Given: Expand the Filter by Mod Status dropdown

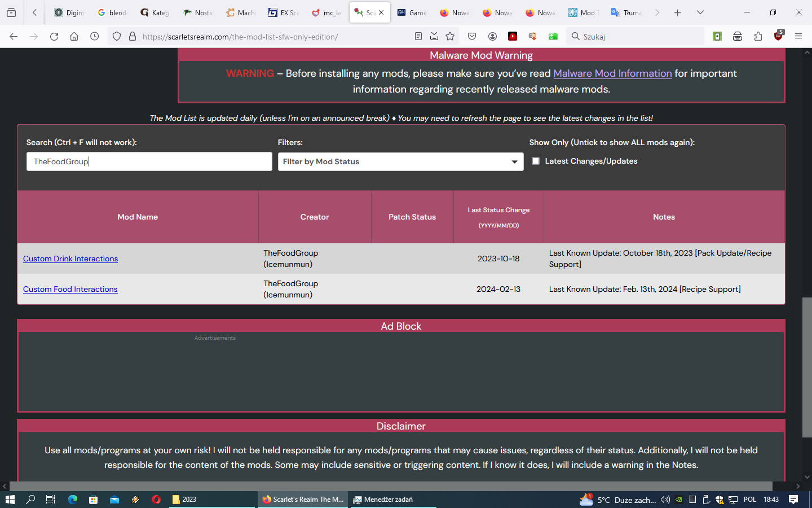Looking at the screenshot, I should 400,161.
